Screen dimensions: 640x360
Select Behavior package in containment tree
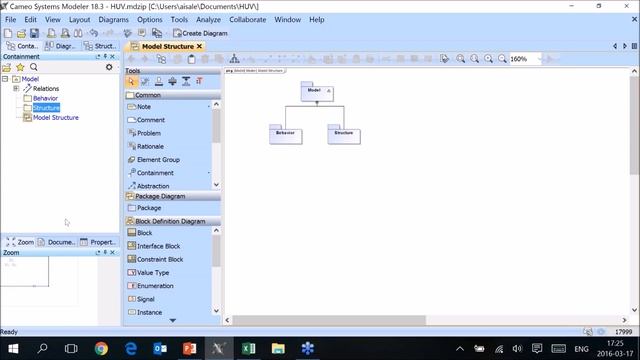pos(45,98)
